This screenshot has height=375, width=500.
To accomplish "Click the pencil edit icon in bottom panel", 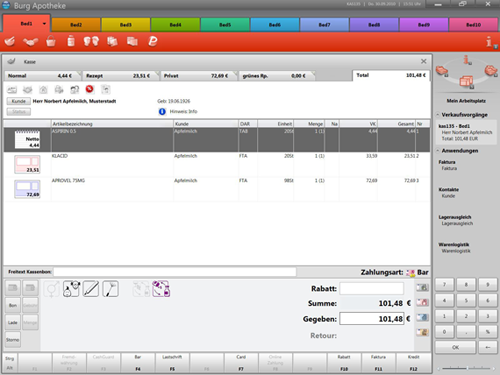I will [91, 289].
